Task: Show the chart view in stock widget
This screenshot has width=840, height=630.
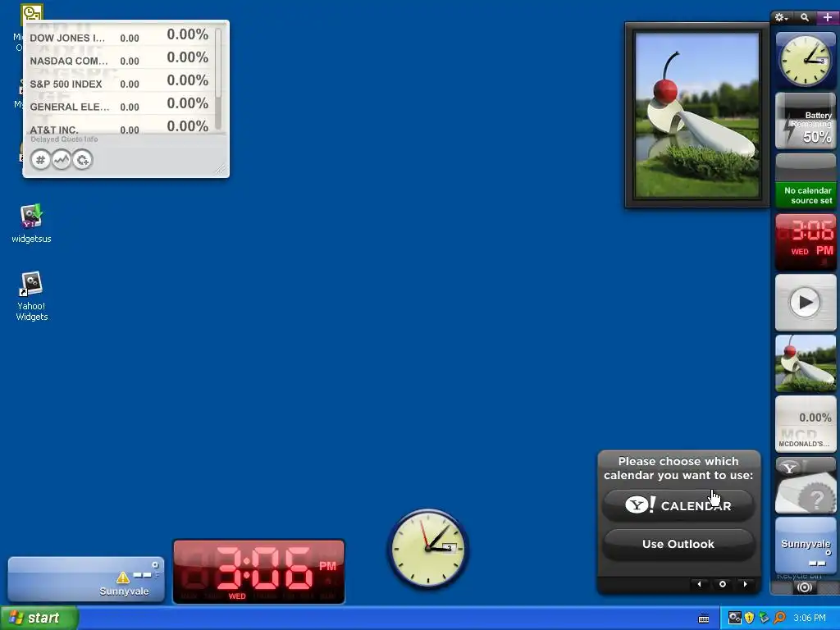Action: coord(61,160)
